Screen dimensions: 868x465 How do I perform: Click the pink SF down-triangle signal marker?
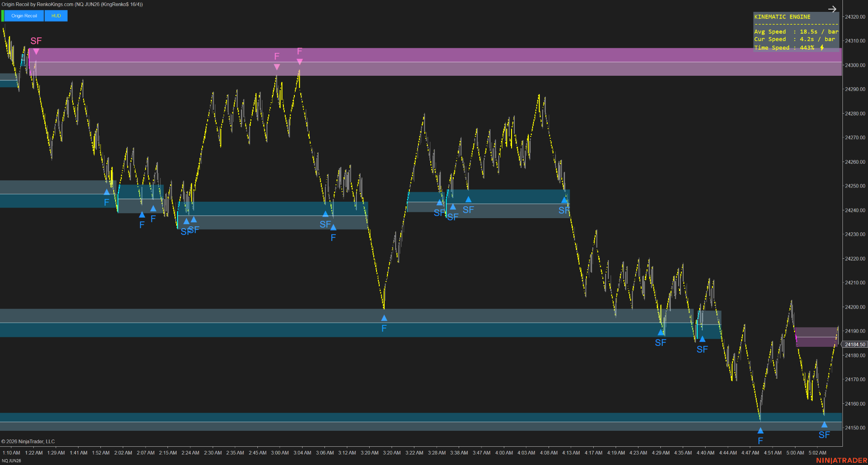pos(36,52)
